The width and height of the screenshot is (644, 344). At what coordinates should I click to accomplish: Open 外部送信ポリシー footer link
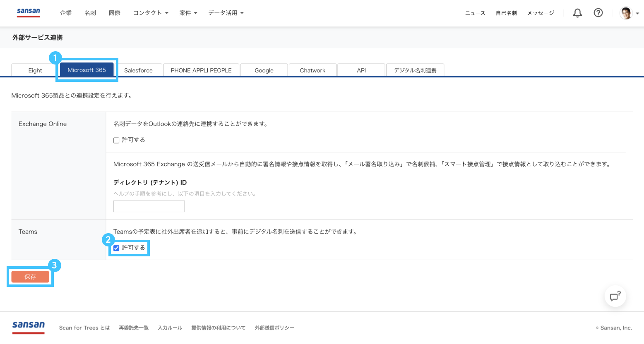click(x=274, y=328)
